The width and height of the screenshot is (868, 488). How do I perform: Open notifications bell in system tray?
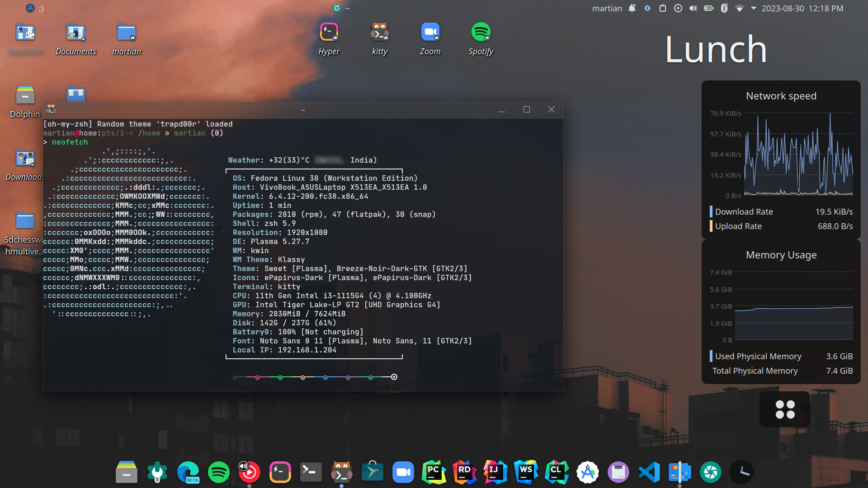pos(632,8)
